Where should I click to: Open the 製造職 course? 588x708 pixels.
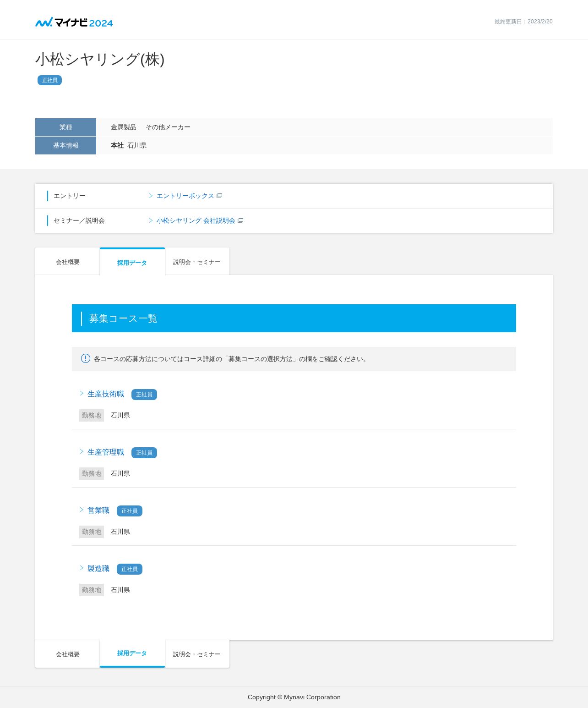98,569
